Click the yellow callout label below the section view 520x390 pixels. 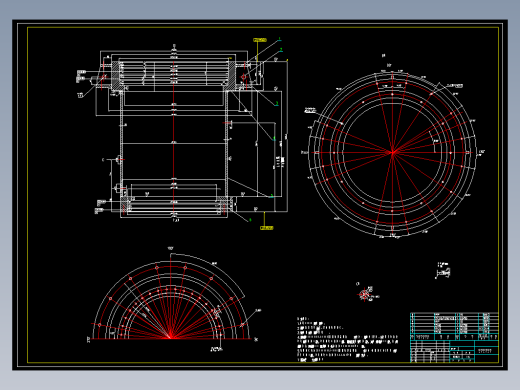coord(266,228)
